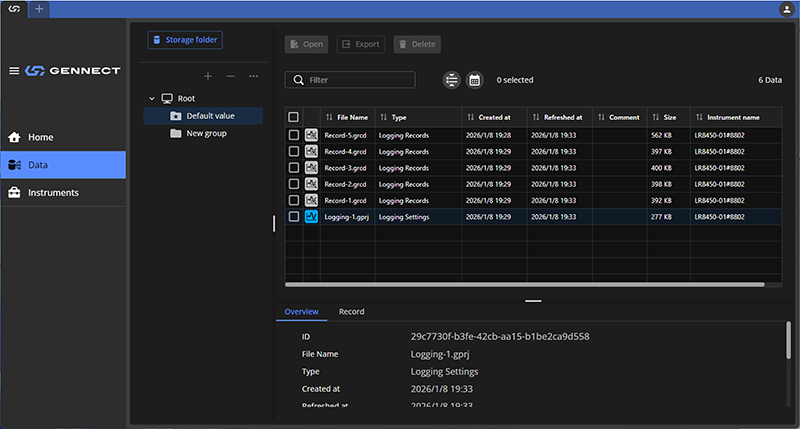Screen dimensions: 800x429
Task: Check the box for Logging-1.gprj
Action: (293, 217)
